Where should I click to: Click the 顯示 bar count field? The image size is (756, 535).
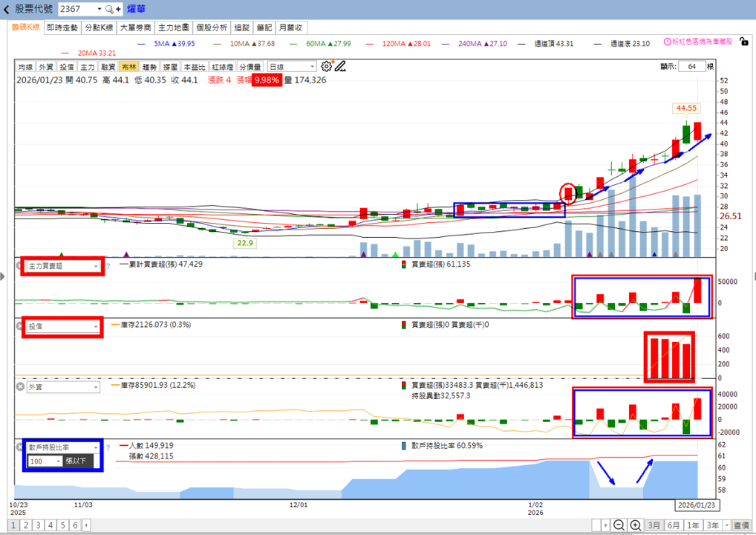click(692, 67)
